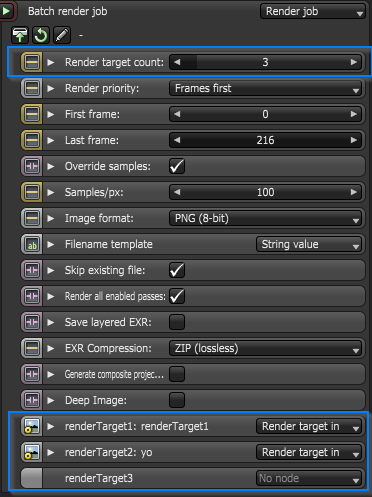Uncheck the Override samples checkbox

point(177,166)
